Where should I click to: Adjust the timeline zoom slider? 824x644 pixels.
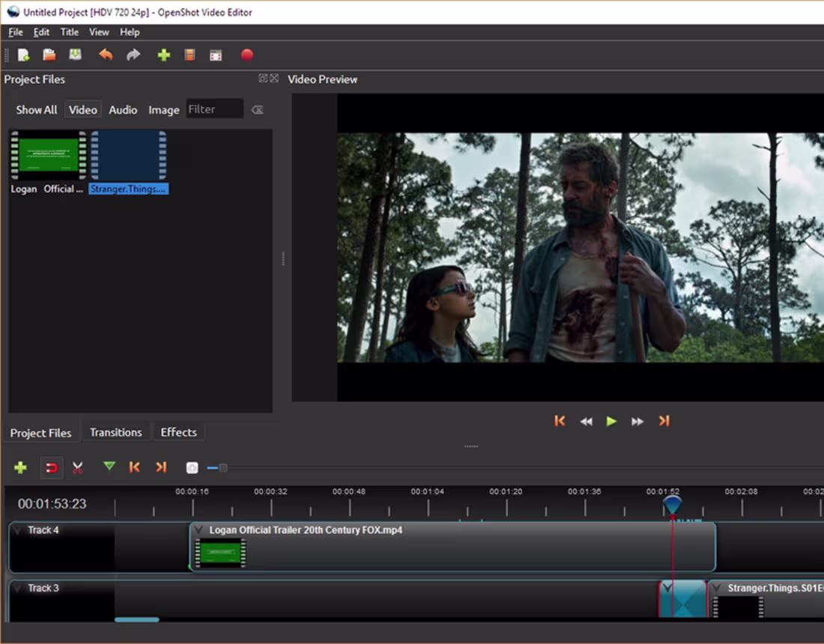pos(222,467)
